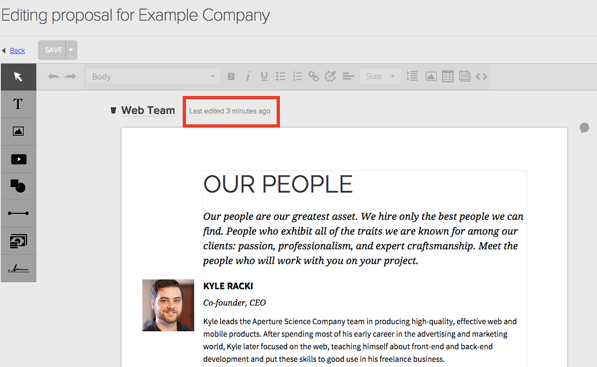Click the Co-founder, CEO subtitle

pos(235,303)
